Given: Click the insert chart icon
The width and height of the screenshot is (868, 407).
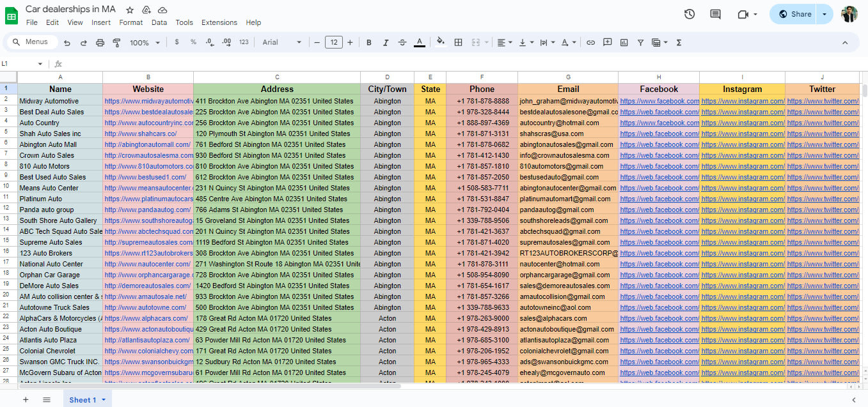Looking at the screenshot, I should pyautogui.click(x=624, y=43).
